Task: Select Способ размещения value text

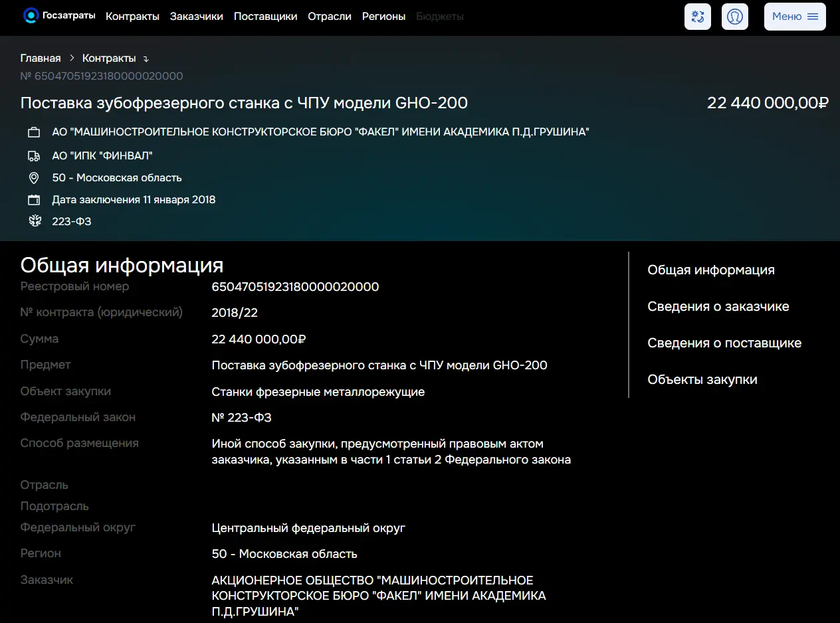Action: tap(391, 452)
